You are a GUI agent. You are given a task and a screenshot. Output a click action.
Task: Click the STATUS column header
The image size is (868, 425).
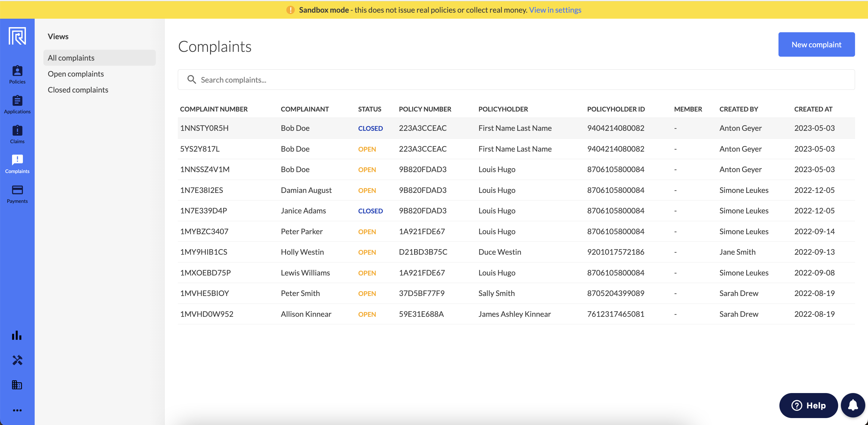pos(369,109)
